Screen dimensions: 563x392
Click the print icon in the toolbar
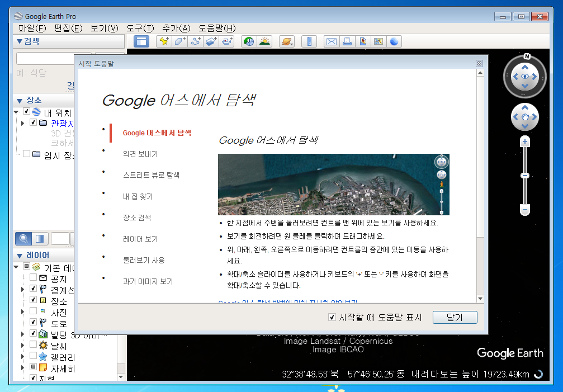[x=347, y=41]
